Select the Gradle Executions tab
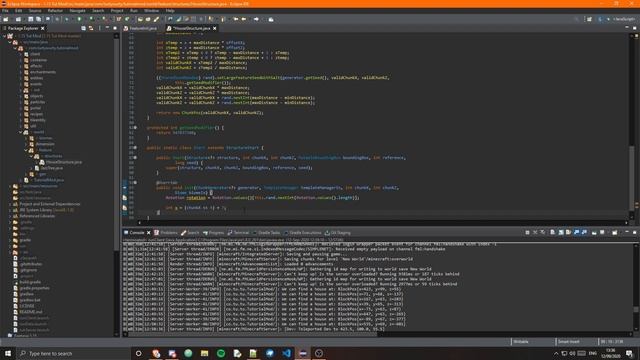This screenshot has height=360, width=640. coord(302,233)
